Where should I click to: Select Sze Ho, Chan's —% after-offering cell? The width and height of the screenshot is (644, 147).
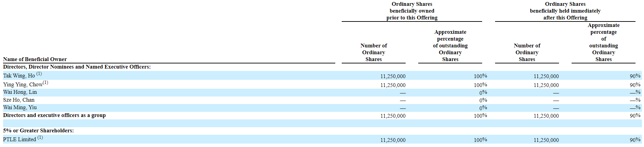pos(635,100)
